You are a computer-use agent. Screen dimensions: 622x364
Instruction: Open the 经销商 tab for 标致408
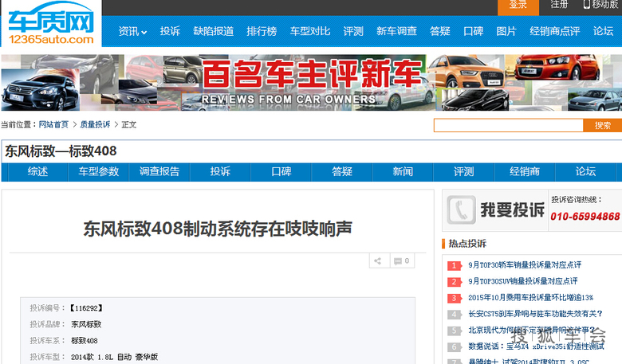525,172
